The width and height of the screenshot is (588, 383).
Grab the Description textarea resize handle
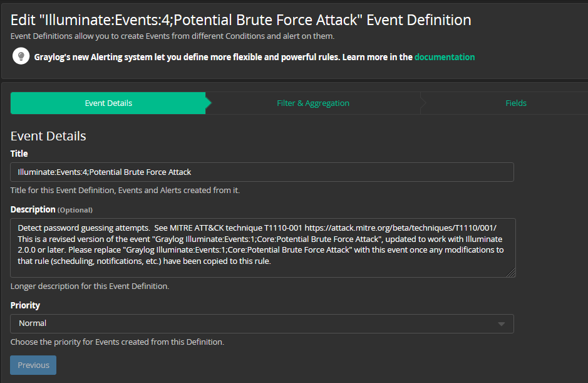point(511,272)
